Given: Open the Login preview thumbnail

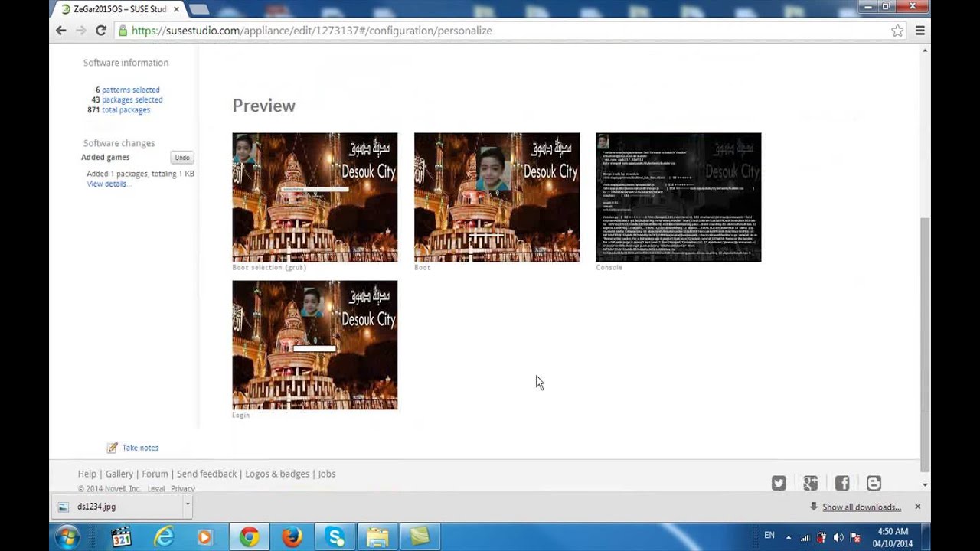Looking at the screenshot, I should click(315, 345).
